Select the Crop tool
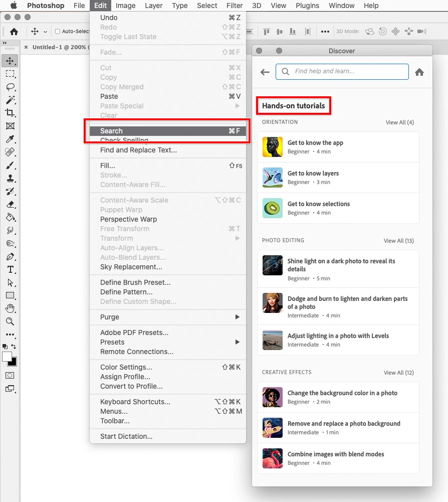This screenshot has height=502, width=448. (10, 113)
